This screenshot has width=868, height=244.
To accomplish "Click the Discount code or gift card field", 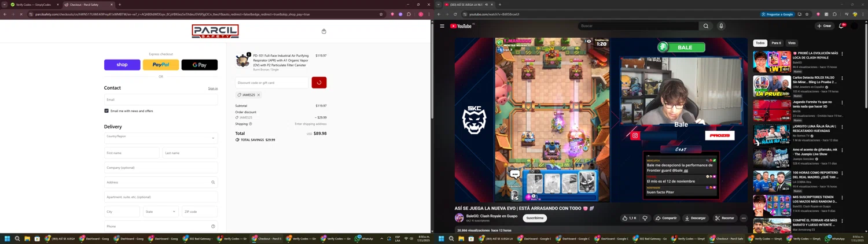I will (272, 83).
